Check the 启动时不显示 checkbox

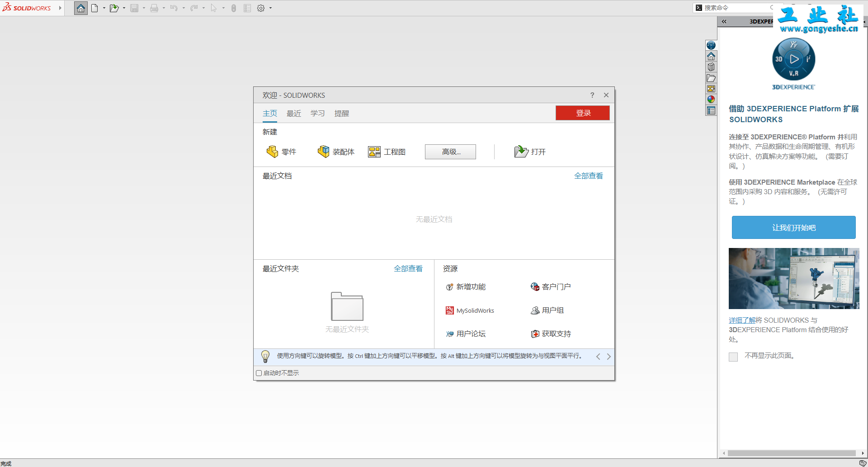(x=259, y=373)
